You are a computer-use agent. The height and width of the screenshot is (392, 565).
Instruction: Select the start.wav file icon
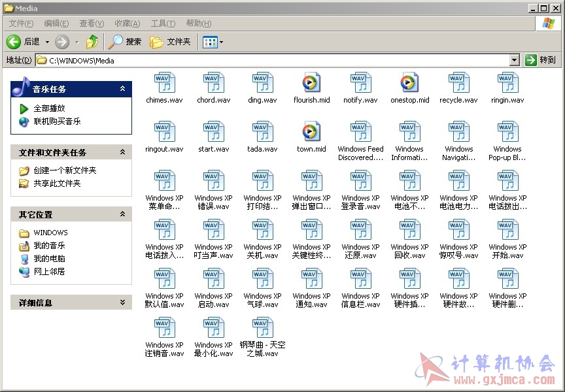[x=214, y=132]
